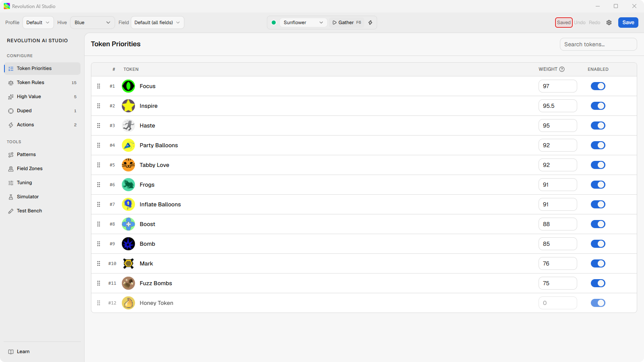Open Token Rules in sidebar
Viewport: 644px width, 362px height.
pyautogui.click(x=42, y=82)
